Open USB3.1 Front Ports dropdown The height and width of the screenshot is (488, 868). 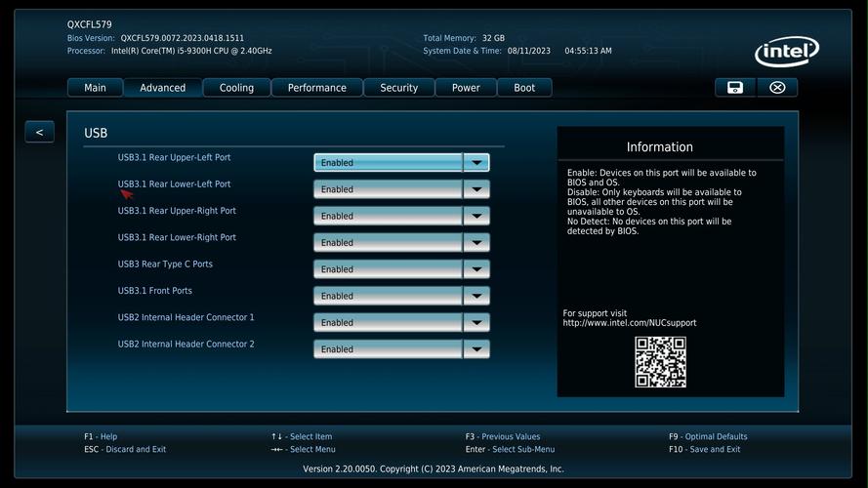(401, 296)
